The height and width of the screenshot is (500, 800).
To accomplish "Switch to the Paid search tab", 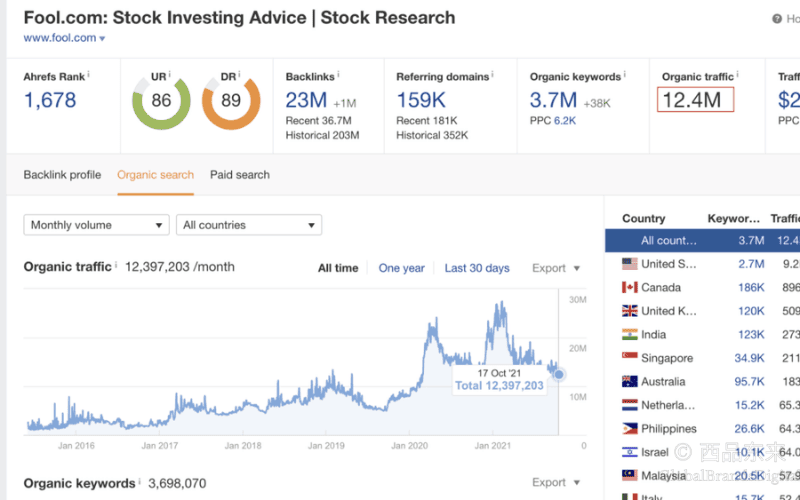I will [240, 174].
